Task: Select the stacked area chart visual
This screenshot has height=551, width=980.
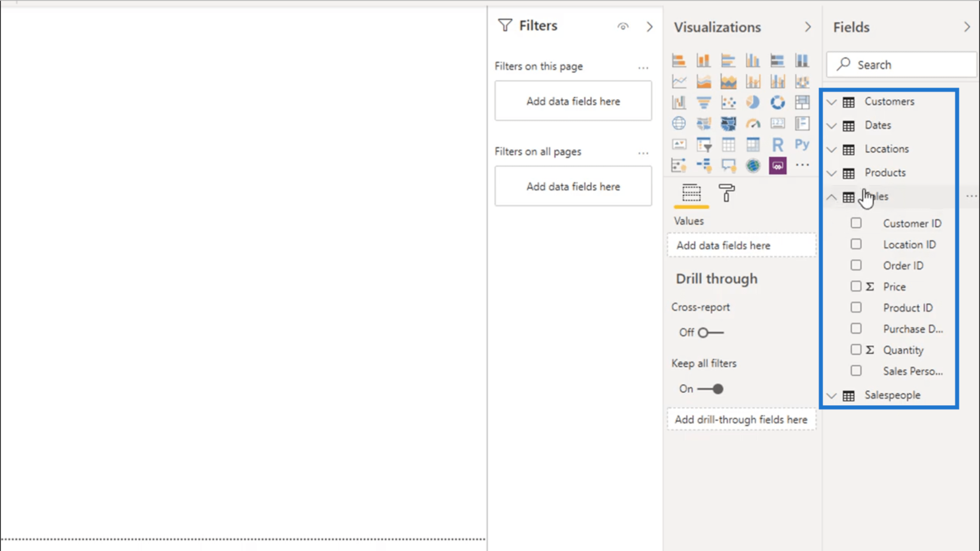Action: click(x=728, y=82)
